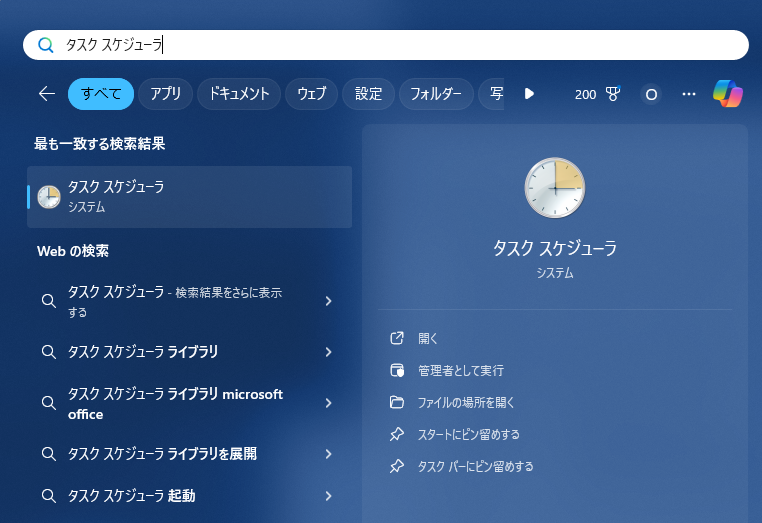Viewport: 762px width, 523px height.
Task: Expand chevron beside タスク スケジューラ 起動
Action: [x=329, y=496]
